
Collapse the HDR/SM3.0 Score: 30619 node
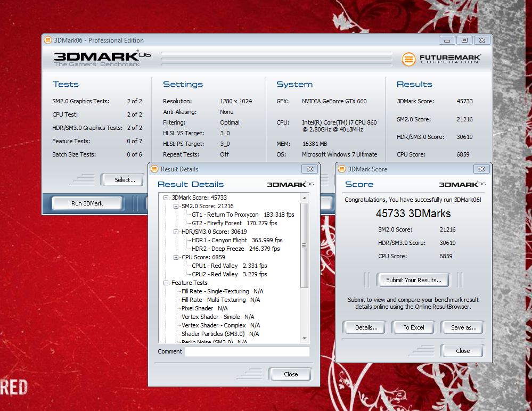coord(176,232)
